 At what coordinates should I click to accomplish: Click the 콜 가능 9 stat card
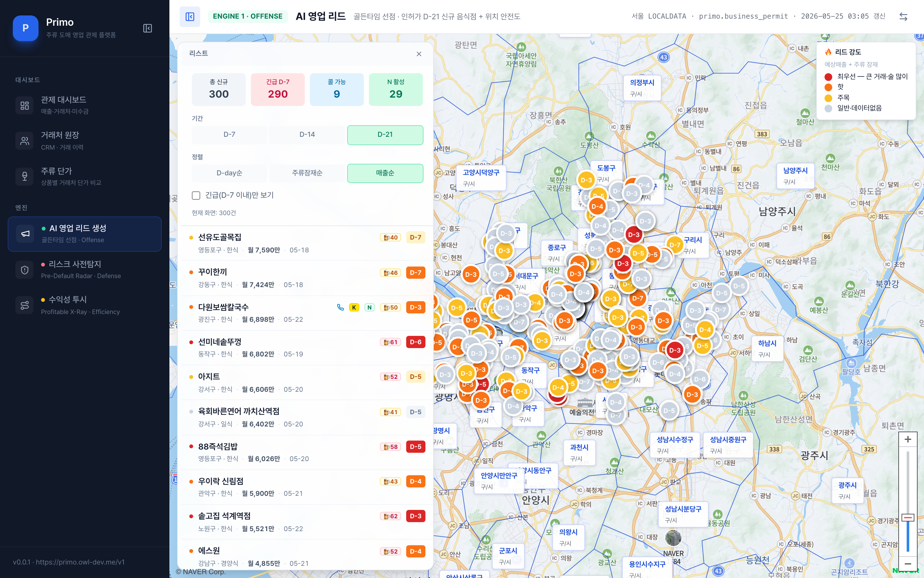click(x=336, y=90)
